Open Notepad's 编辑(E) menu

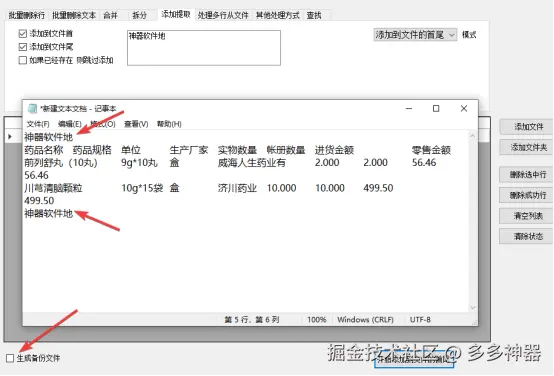(70, 124)
